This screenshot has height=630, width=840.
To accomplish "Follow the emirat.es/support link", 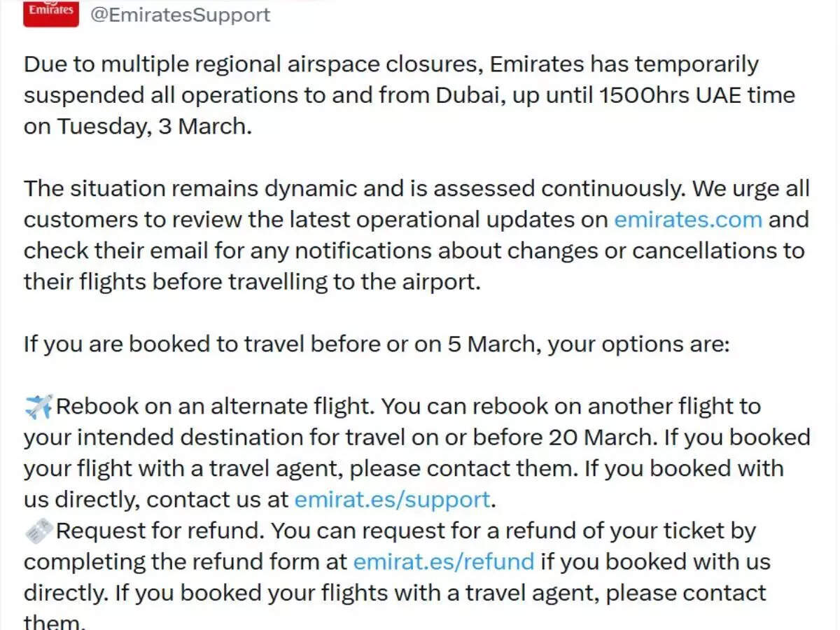I will point(392,499).
